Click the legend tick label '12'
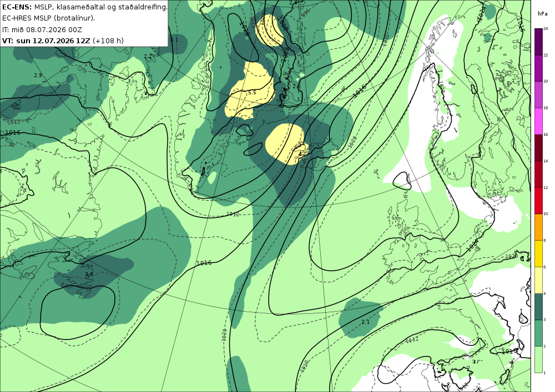Viewport: 555px width, 392px height. 546,187
